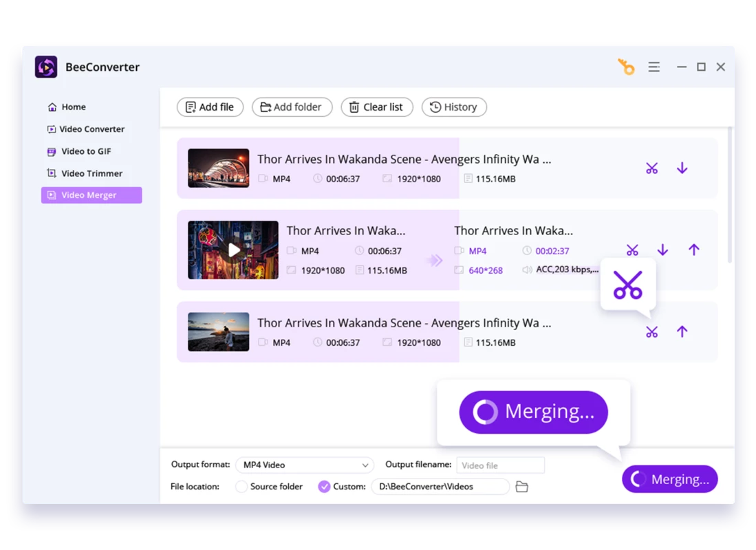
Task: Close the BeeConverter window
Action: tap(721, 67)
